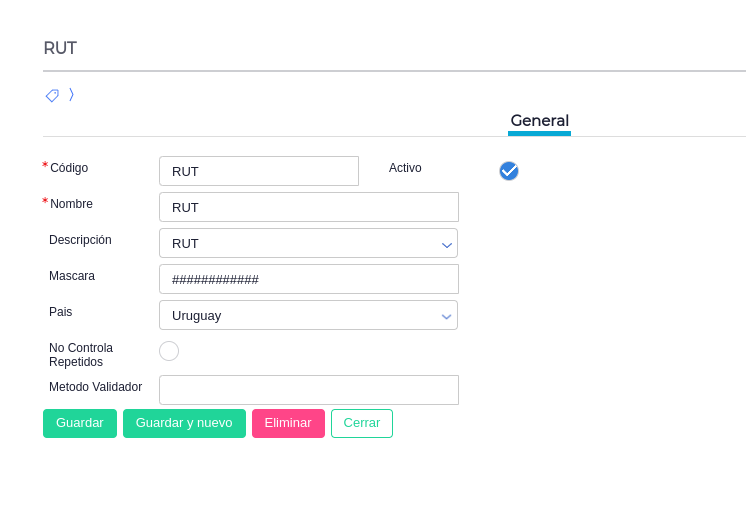Viewport: 746px width, 531px height.
Task: Select the Mascara input field
Action: click(x=308, y=279)
